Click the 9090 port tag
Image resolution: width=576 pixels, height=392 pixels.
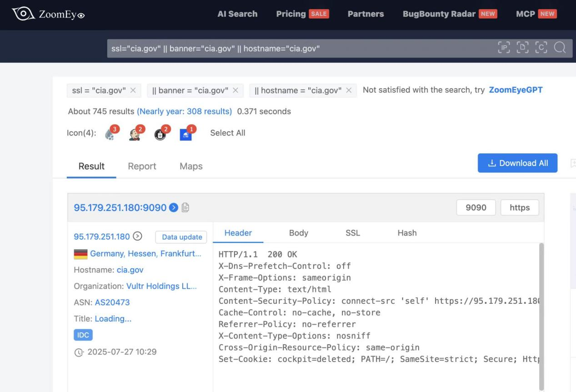(x=476, y=208)
